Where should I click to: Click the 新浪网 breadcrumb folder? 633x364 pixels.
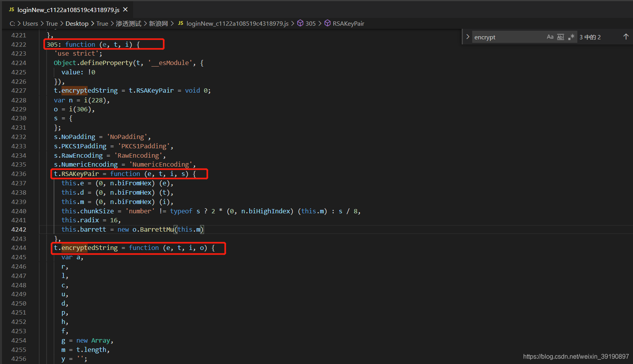pos(158,24)
